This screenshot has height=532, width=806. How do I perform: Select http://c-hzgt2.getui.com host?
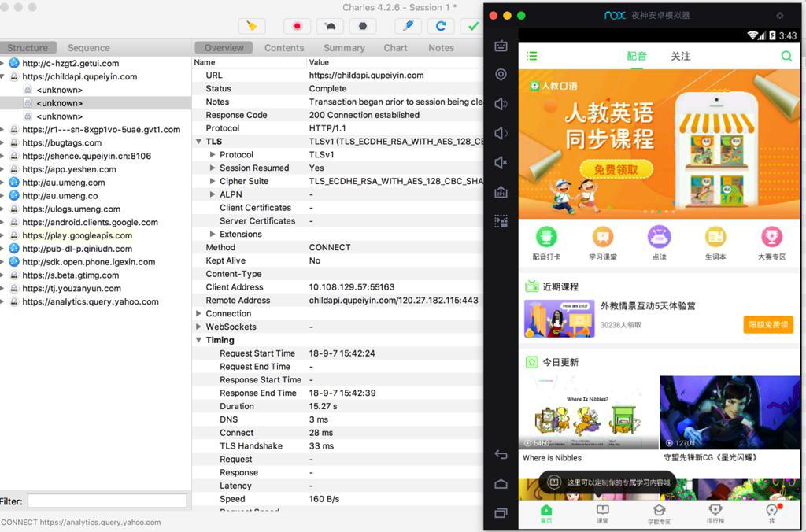point(70,63)
